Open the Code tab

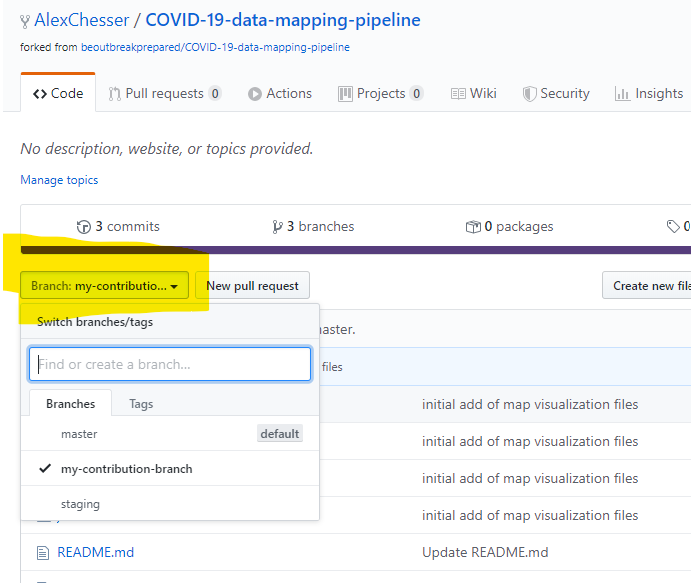pyautogui.click(x=58, y=93)
